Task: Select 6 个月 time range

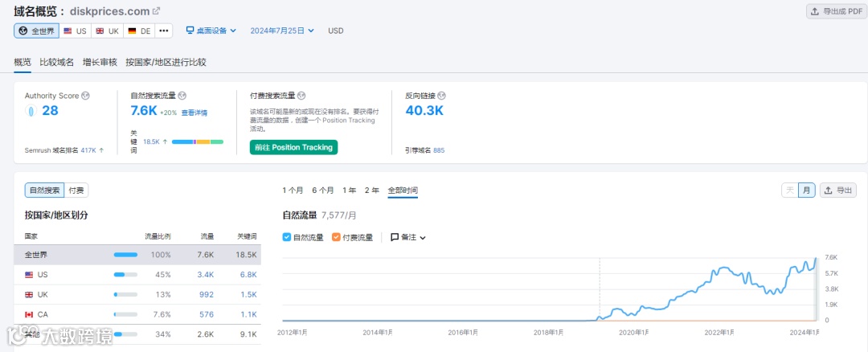Action: [323, 190]
